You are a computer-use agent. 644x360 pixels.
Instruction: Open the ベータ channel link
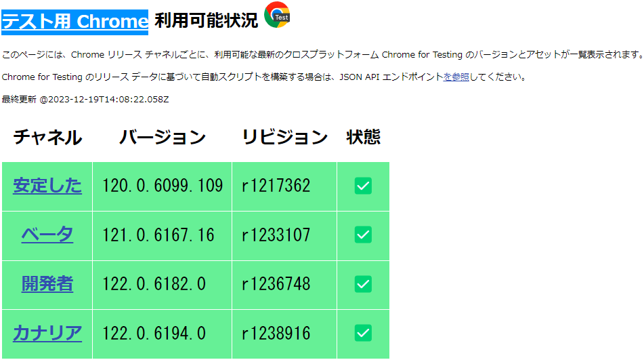point(47,235)
